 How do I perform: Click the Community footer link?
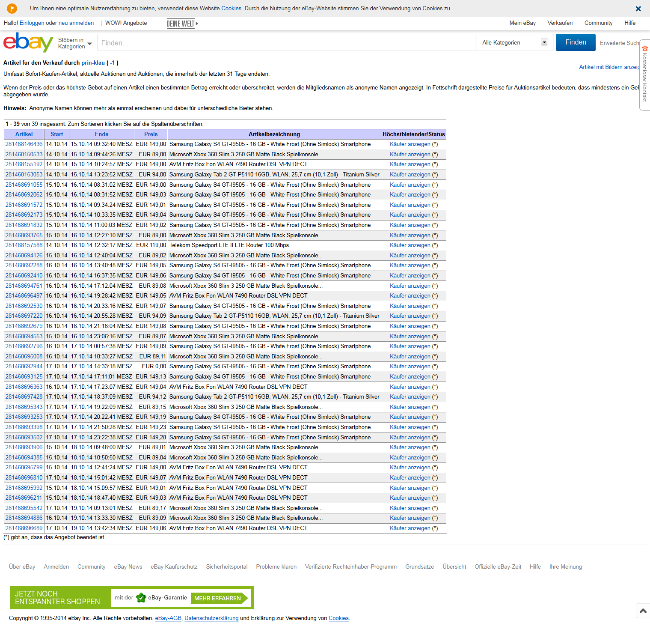(x=91, y=567)
